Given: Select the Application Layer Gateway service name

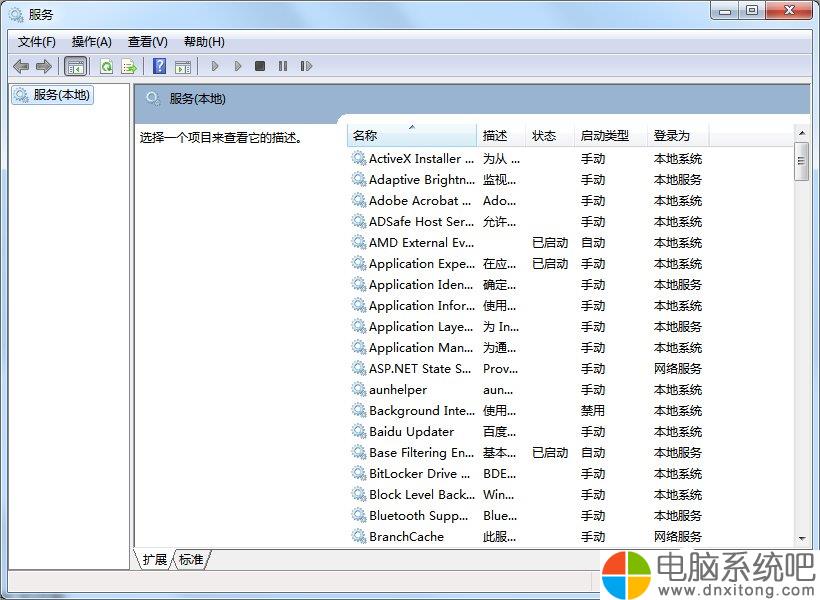Looking at the screenshot, I should [421, 327].
